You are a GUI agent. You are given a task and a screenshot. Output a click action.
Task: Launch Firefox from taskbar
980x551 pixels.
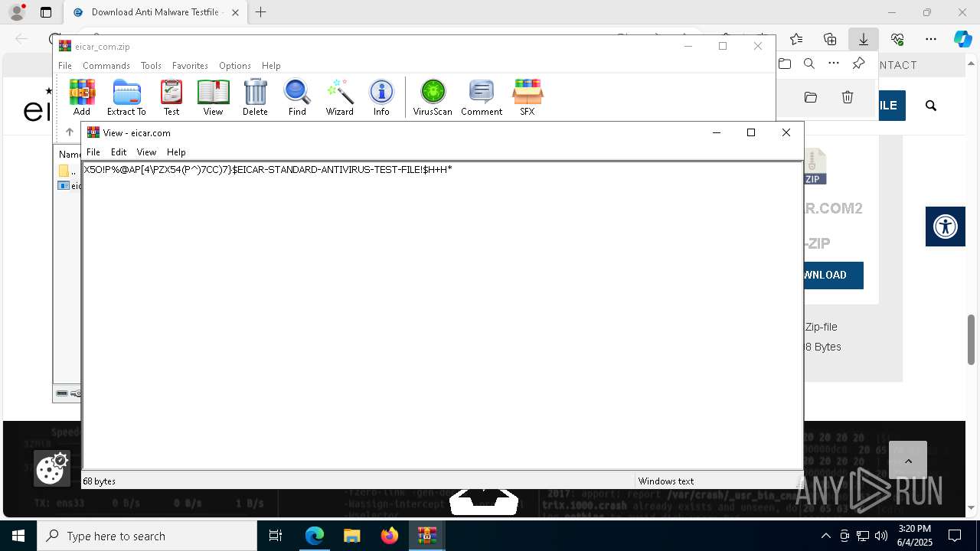point(390,536)
